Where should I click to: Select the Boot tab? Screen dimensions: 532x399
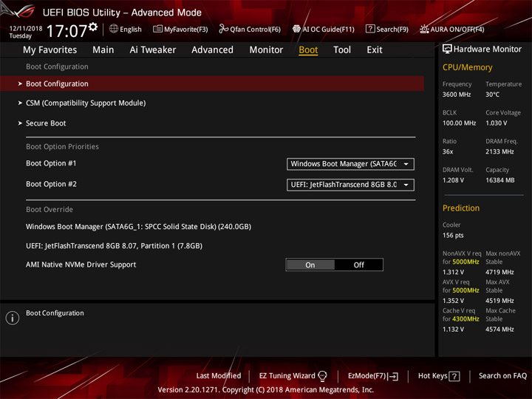pos(308,50)
